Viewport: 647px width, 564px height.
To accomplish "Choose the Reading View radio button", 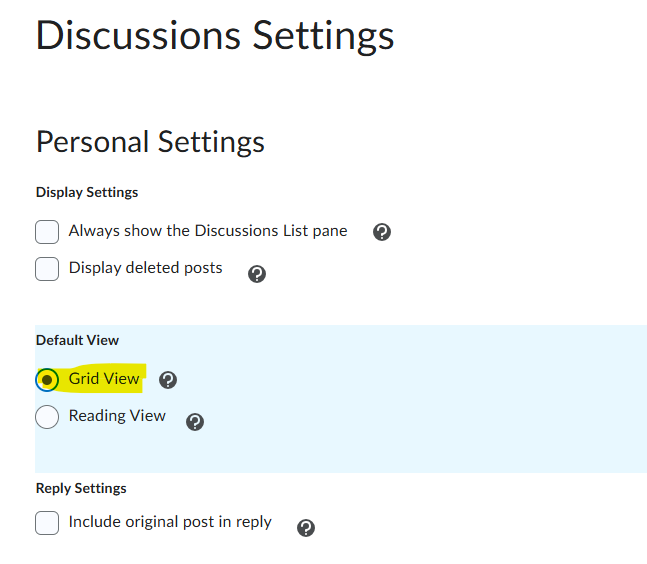I will coord(47,416).
